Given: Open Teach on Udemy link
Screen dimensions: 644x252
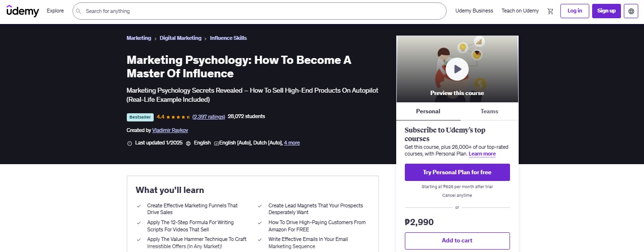Looking at the screenshot, I should 520,11.
